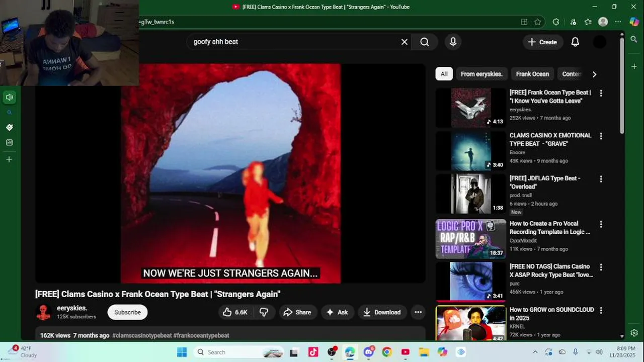Screen dimensions: 644x362
Task: Add this page to Edge favorites star
Action: 538,22
